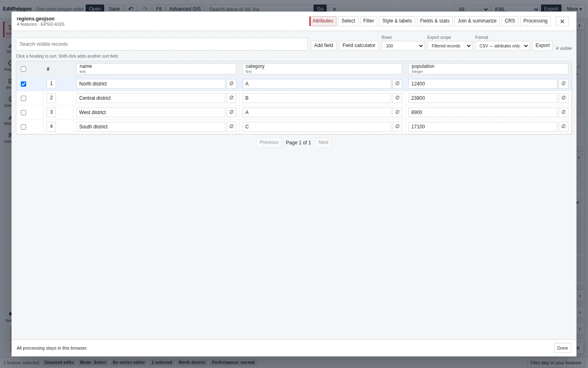Click the undo arrow in top toolbar
Viewport: 588px width, 368px height.
point(131,9)
